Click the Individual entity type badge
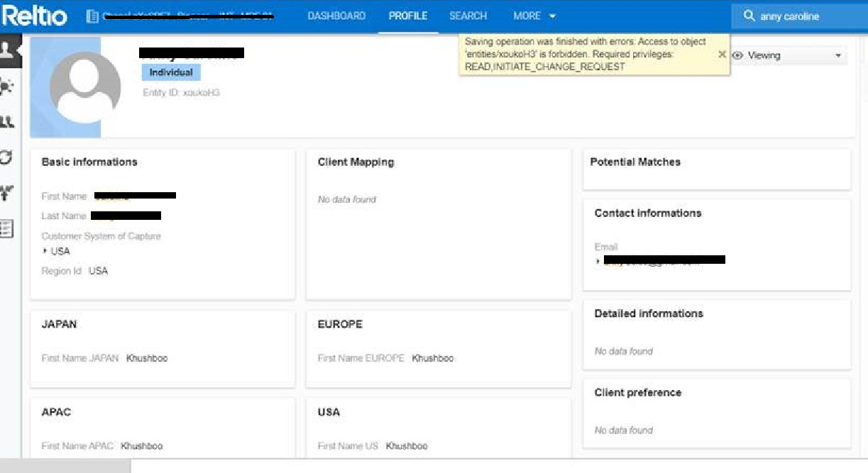Screen dimensions: 868x473 pos(171,72)
